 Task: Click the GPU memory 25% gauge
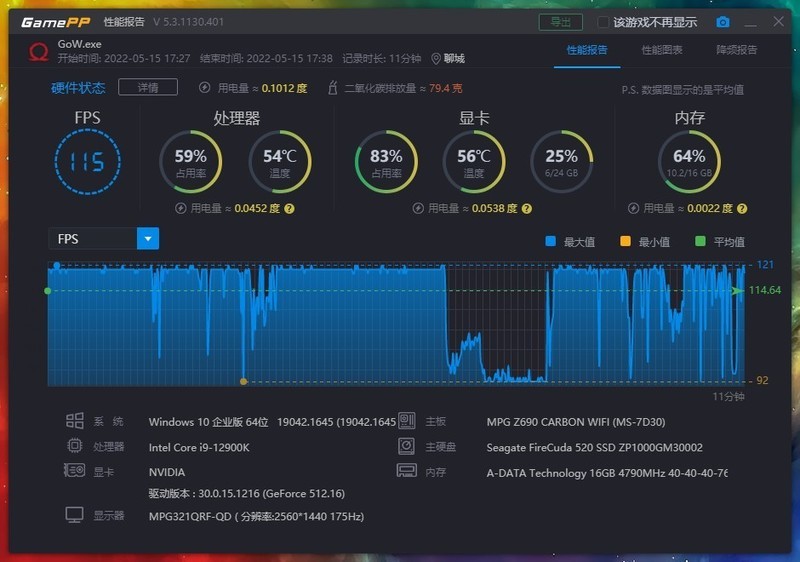click(x=562, y=162)
